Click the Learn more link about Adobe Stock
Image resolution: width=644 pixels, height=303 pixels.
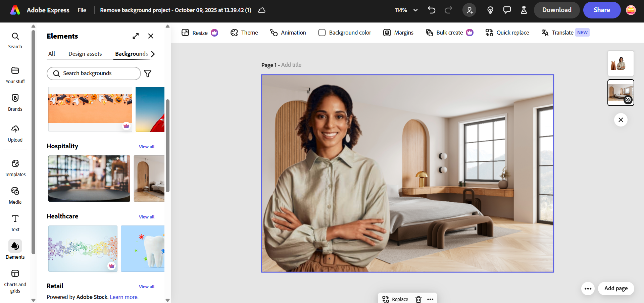pyautogui.click(x=123, y=297)
